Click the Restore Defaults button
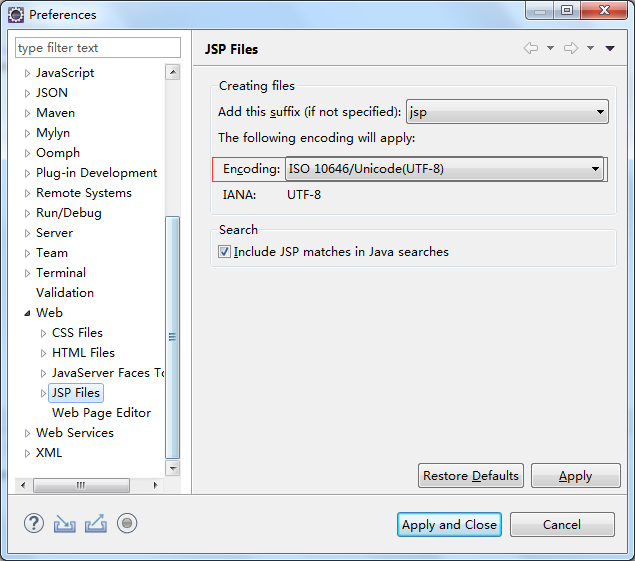 coord(471,476)
